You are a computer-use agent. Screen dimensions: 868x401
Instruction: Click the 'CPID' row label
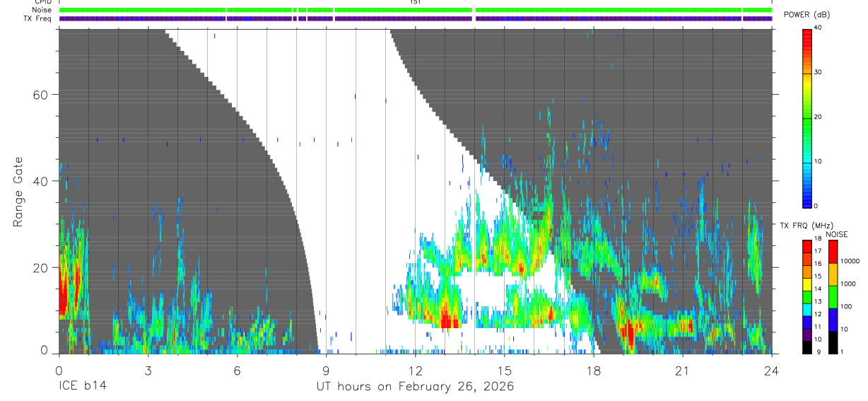[42, 2]
